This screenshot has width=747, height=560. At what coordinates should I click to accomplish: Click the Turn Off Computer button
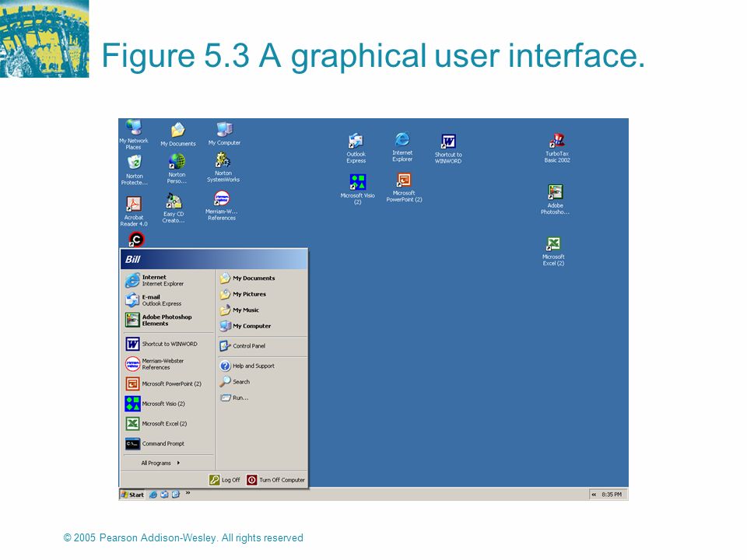[275, 480]
